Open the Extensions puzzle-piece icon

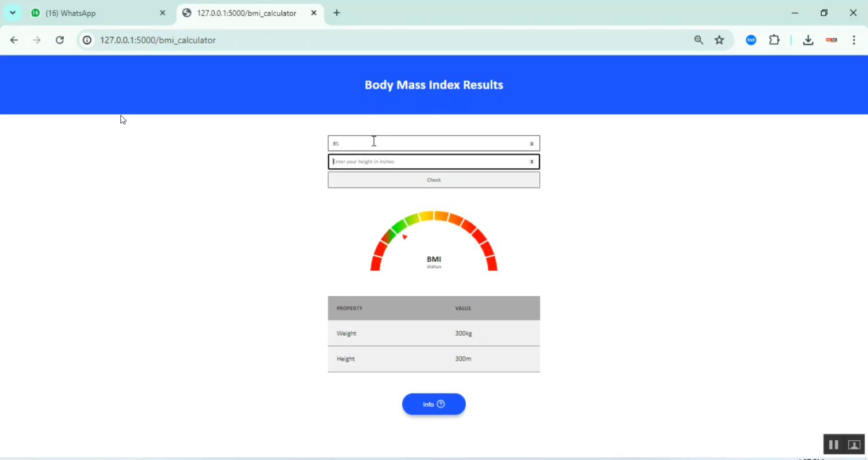[x=774, y=40]
